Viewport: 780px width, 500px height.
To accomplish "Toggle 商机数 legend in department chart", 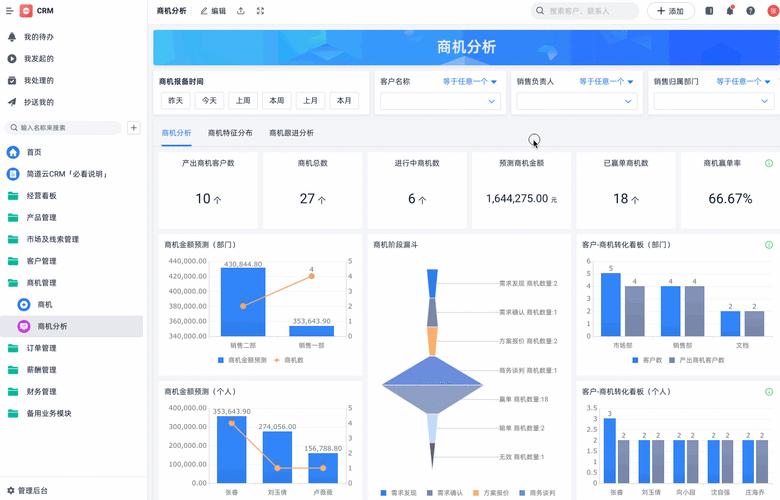I will point(289,360).
